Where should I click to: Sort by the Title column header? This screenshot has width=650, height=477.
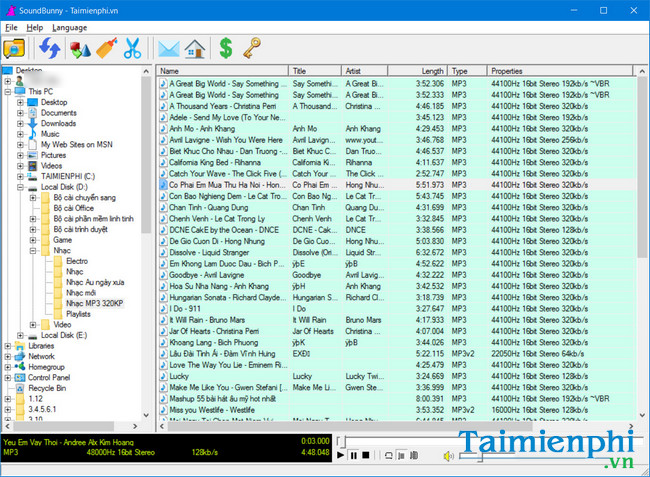[x=315, y=71]
